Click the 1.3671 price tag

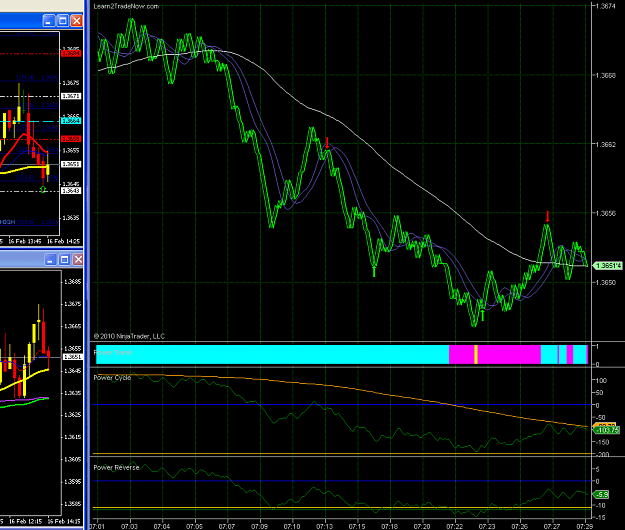[71, 96]
